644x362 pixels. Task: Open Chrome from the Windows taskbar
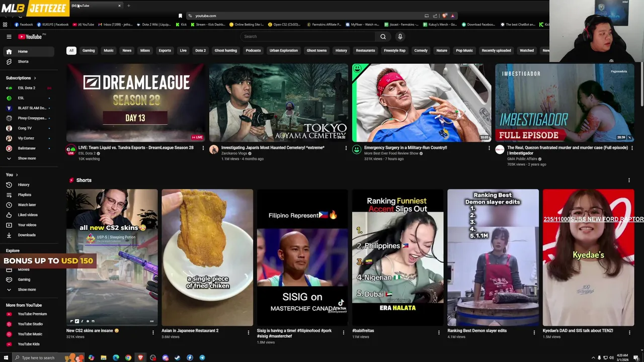(128, 357)
